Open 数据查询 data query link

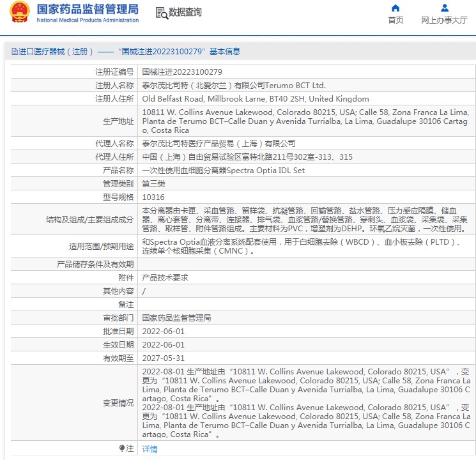click(x=185, y=12)
